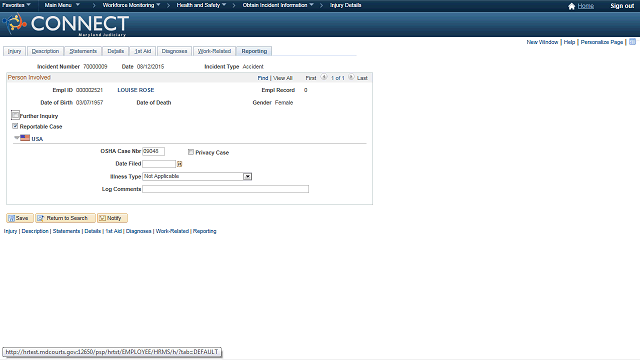Select the Reporting tab
640x360 pixels.
click(254, 51)
